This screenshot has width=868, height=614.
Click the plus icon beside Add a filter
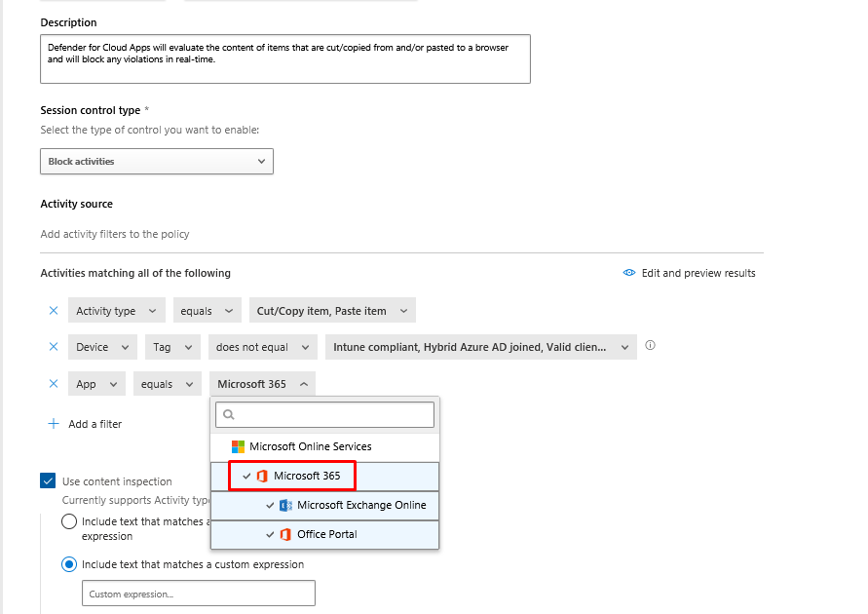click(x=54, y=424)
